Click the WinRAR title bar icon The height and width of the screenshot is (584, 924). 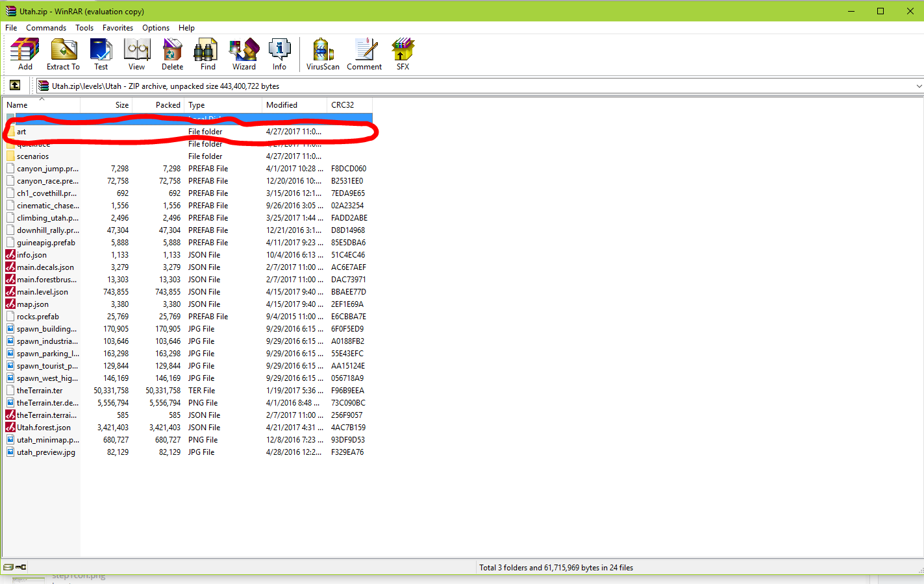tap(10, 11)
